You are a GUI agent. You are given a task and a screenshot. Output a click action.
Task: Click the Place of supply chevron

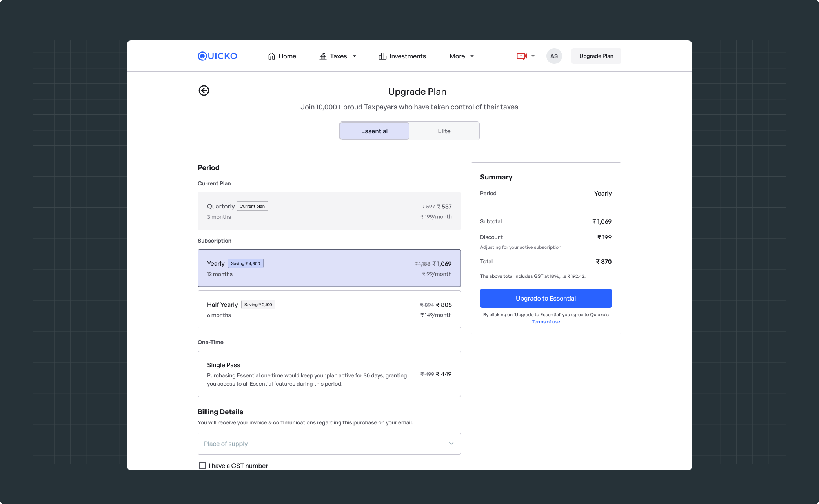(451, 444)
